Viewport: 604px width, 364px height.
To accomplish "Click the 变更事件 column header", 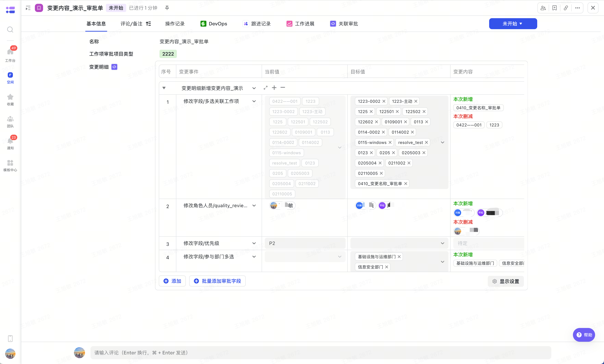I will [x=189, y=72].
